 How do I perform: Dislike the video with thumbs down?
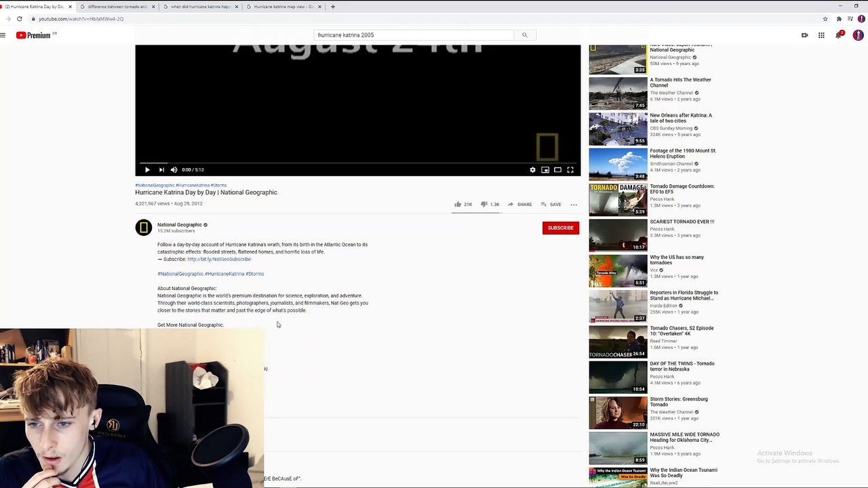490,204
